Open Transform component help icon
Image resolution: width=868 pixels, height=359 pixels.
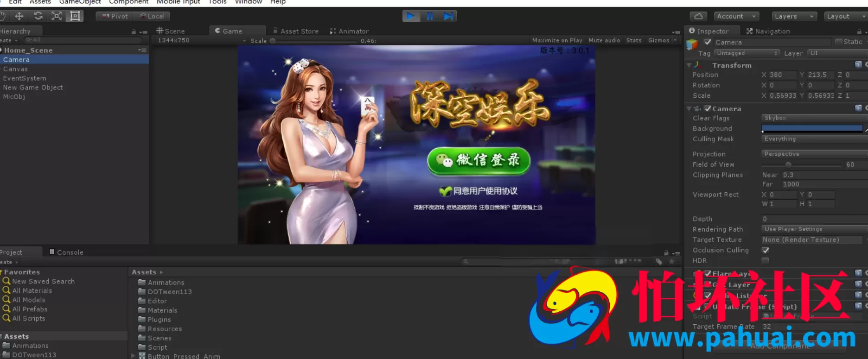[x=858, y=65]
